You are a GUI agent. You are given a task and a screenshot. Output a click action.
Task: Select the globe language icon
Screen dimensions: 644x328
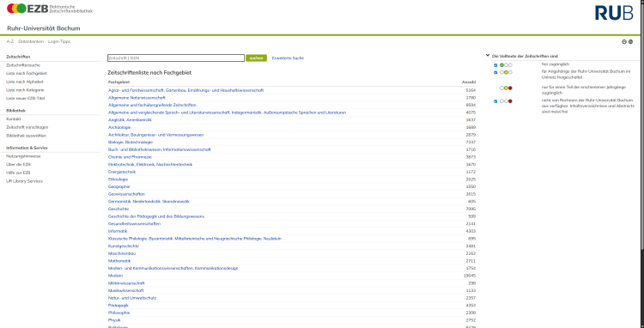[x=631, y=41]
